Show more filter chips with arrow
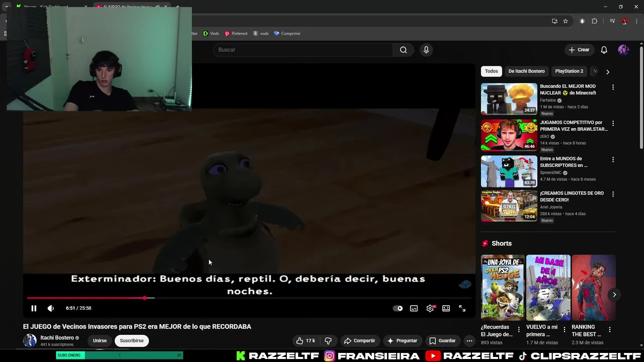The image size is (644, 362). tap(607, 71)
